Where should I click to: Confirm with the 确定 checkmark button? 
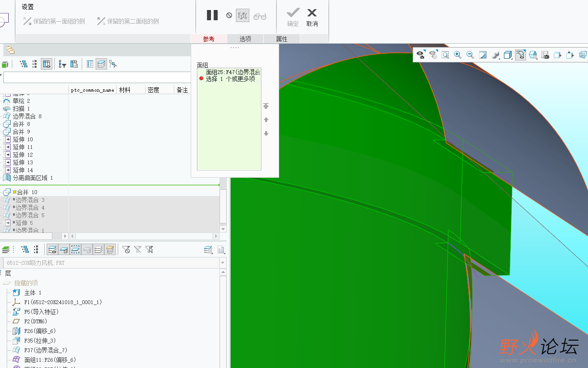(x=293, y=16)
